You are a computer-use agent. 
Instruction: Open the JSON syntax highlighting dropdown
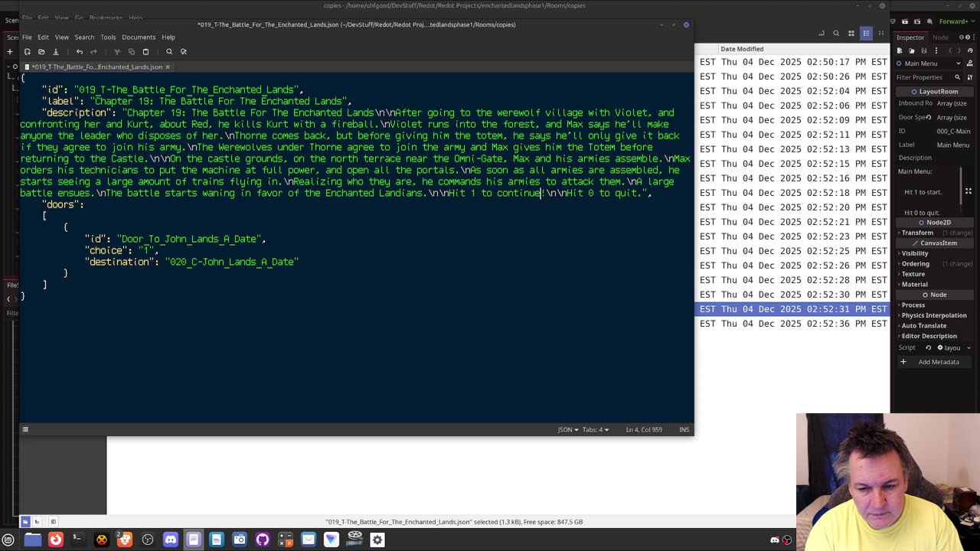[567, 429]
